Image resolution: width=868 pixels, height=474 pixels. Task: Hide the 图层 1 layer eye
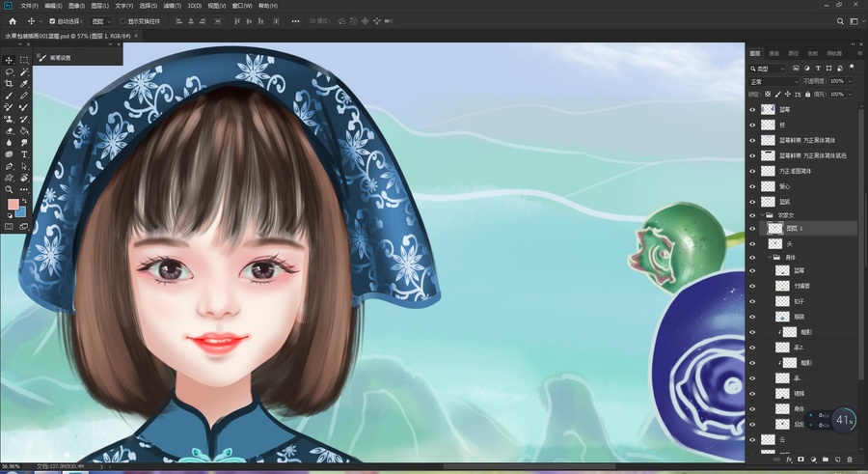pyautogui.click(x=752, y=229)
